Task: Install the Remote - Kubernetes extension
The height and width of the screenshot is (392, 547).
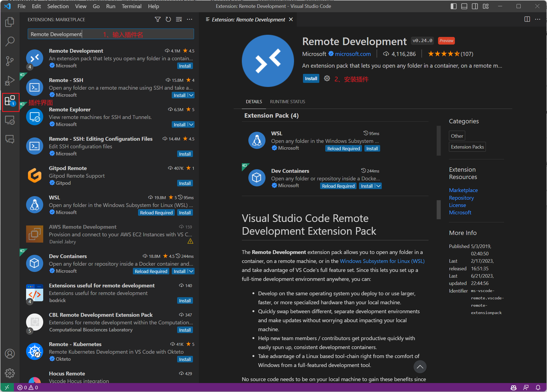Action: click(x=185, y=359)
